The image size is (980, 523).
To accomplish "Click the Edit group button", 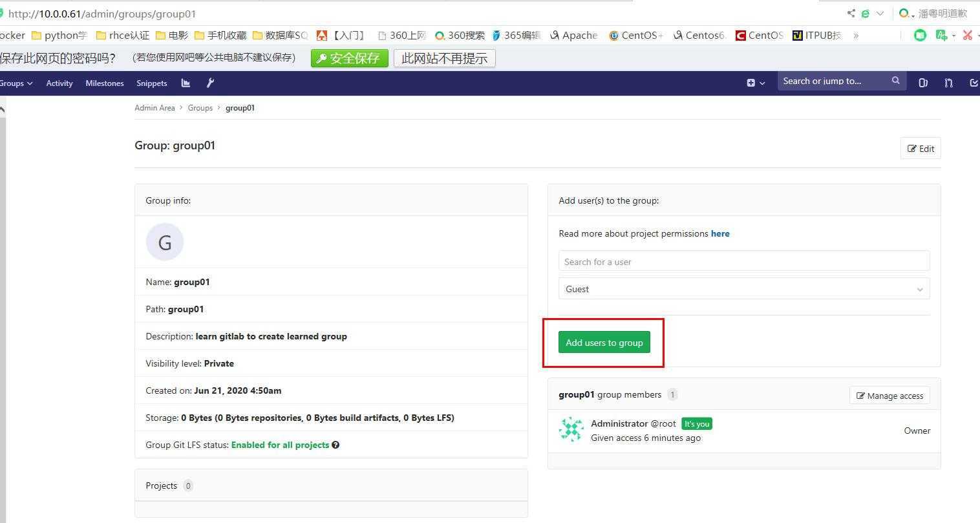I will (x=921, y=148).
